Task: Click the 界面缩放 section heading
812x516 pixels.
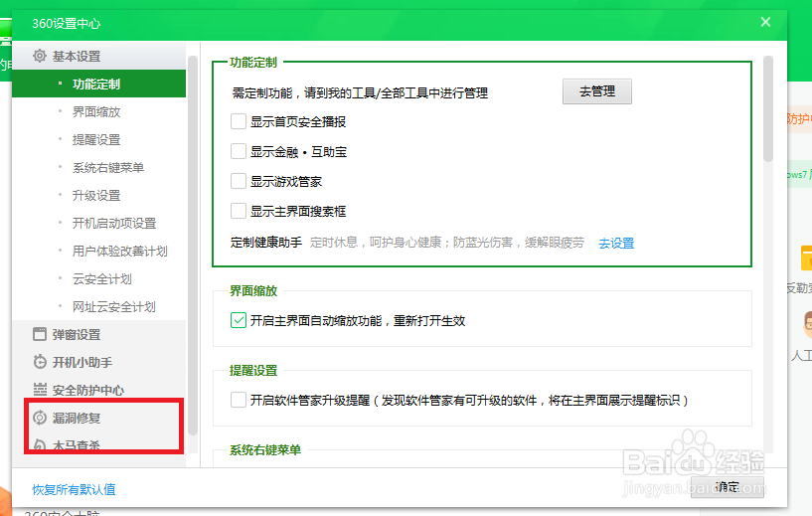Action: click(253, 291)
